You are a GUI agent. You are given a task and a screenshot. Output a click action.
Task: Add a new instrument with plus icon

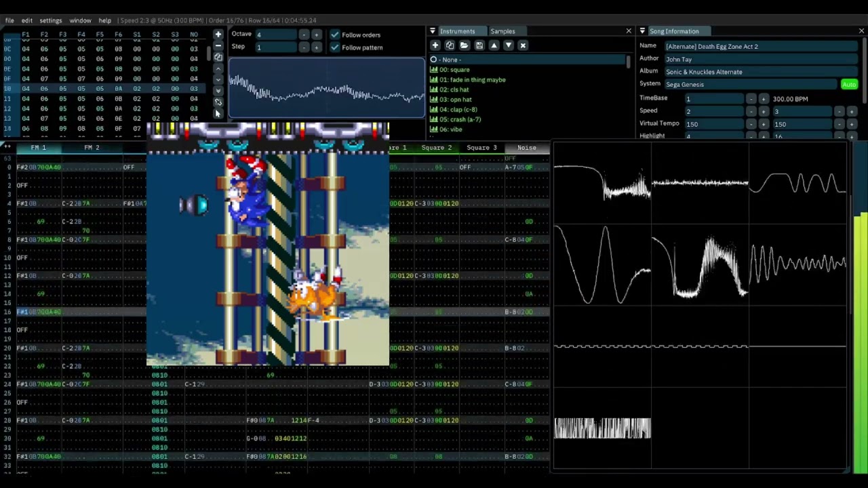pos(435,45)
